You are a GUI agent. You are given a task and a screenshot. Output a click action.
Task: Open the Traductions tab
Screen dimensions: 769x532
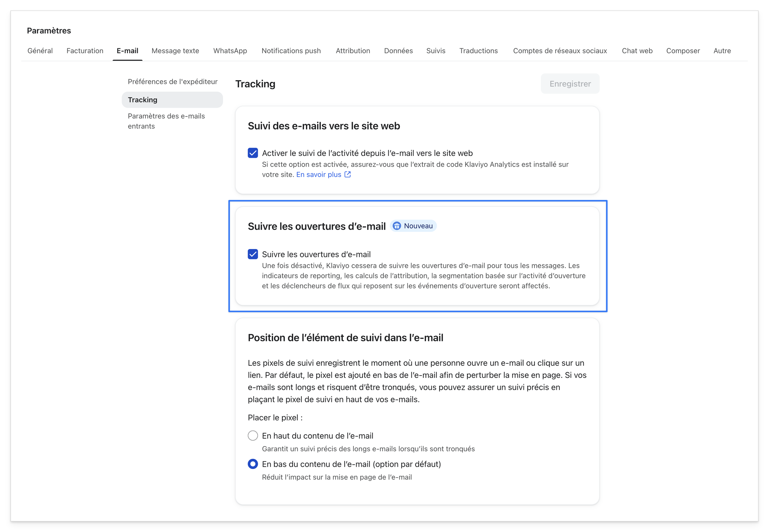(x=478, y=51)
